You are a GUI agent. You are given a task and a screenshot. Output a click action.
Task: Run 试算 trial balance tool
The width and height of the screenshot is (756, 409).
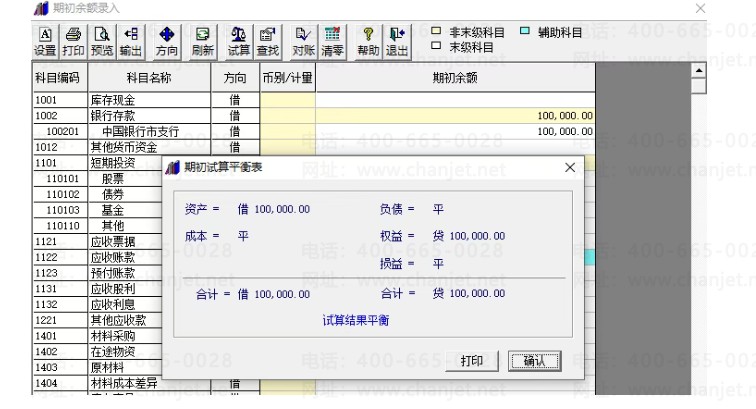(x=239, y=42)
